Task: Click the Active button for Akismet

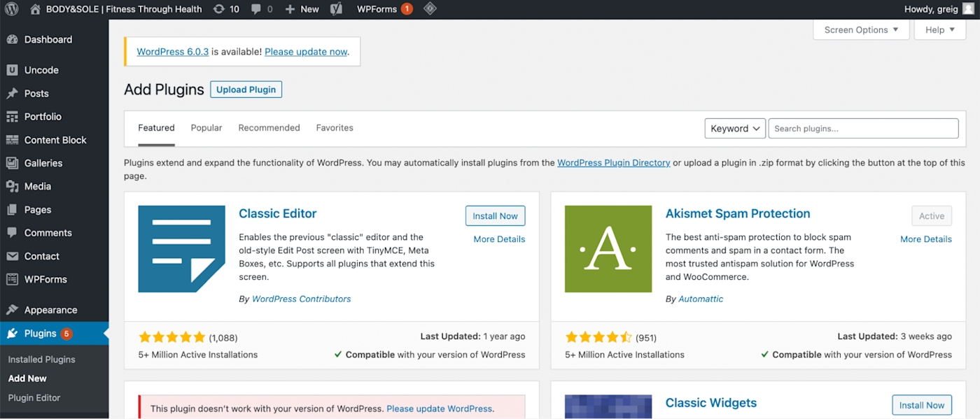Action: click(x=932, y=216)
